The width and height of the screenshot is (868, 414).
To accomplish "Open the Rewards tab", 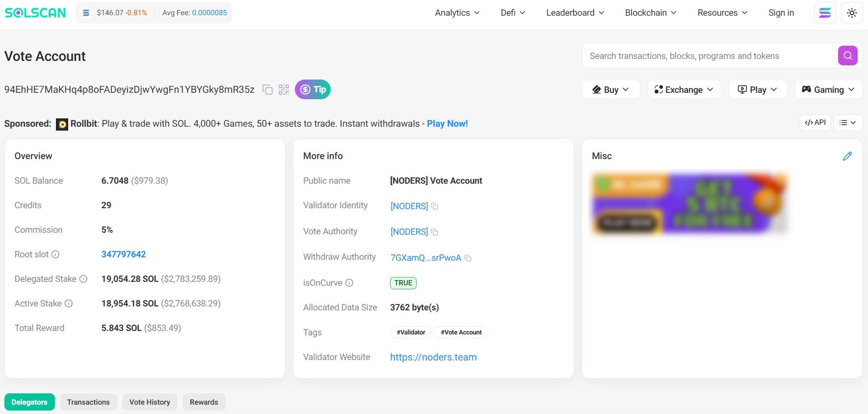I will 204,402.
